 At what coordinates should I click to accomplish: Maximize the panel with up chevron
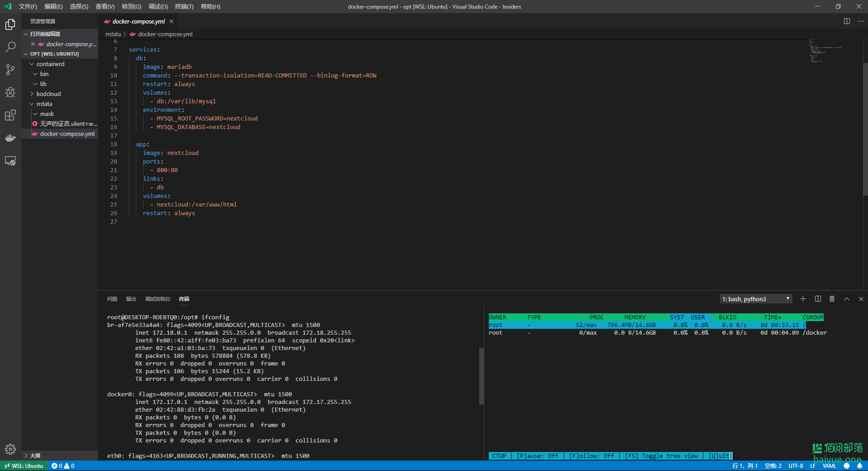847,299
